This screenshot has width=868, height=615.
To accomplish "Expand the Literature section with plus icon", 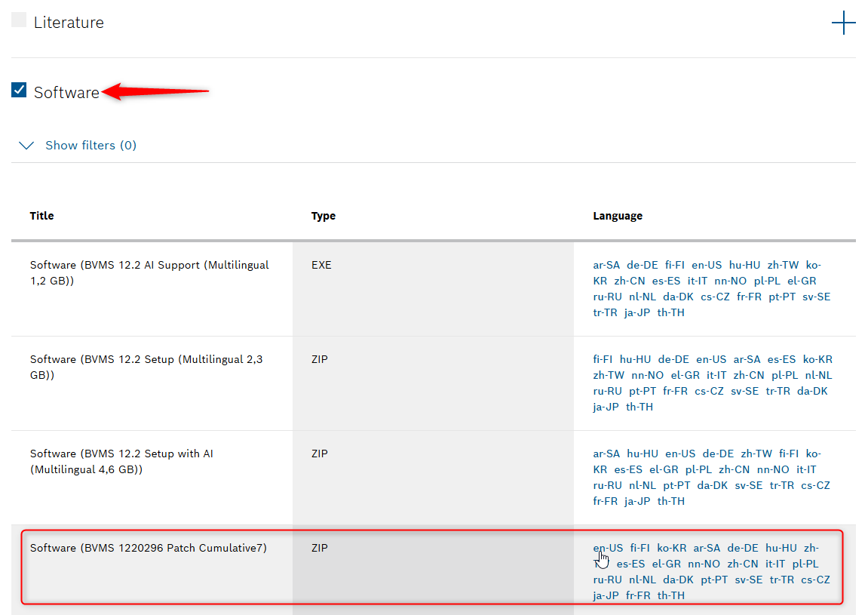I will [844, 23].
